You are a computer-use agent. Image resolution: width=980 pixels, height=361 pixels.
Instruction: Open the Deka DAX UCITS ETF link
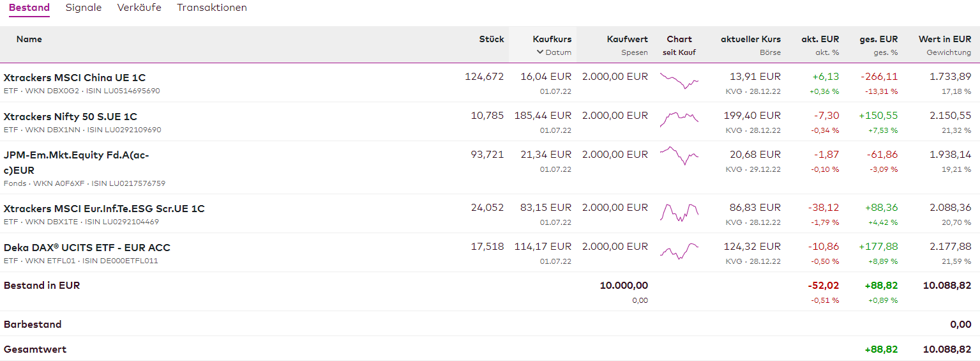tap(87, 248)
